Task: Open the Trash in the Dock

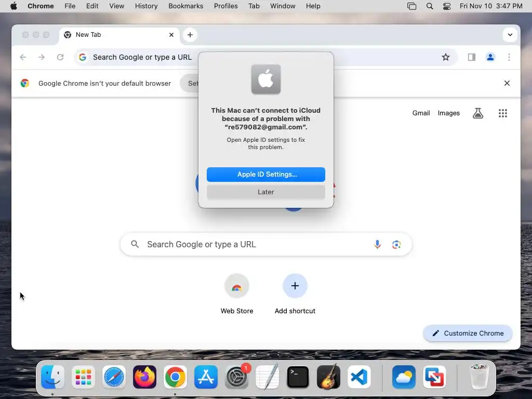Action: 478,377
